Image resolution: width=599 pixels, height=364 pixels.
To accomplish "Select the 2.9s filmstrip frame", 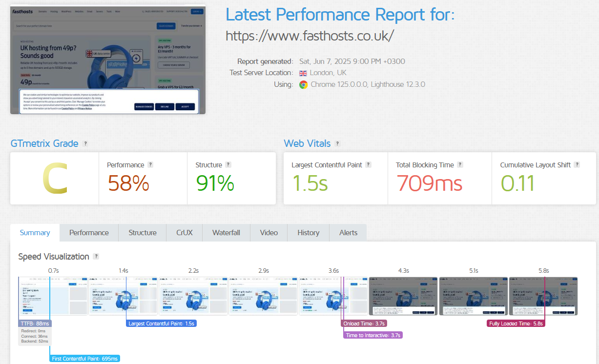I will click(263, 296).
